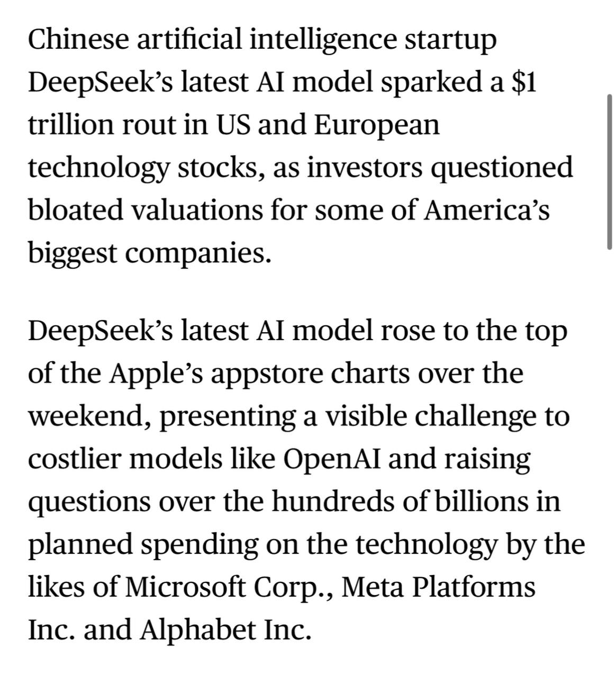616x677 pixels.
Task: Click "biggest companies." ending the first paragraph
Action: click(x=149, y=254)
